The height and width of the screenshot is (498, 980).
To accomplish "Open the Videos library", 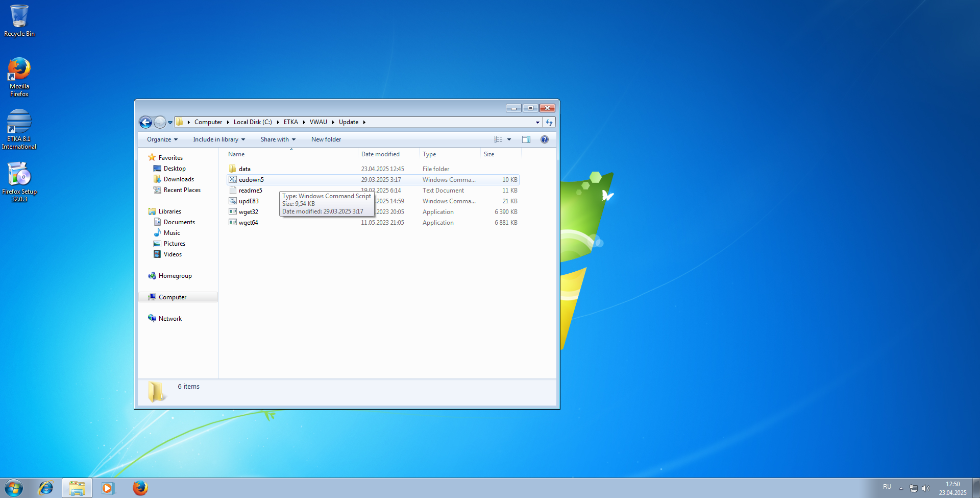I will [173, 254].
